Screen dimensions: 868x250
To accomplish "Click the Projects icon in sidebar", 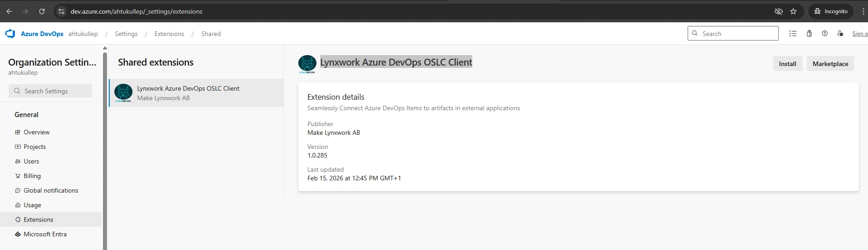I will pos(18,147).
